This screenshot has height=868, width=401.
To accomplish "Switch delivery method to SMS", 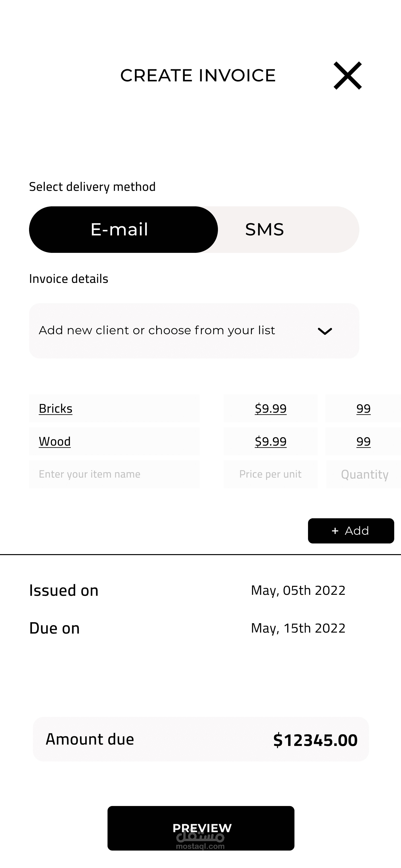I will pos(264,229).
